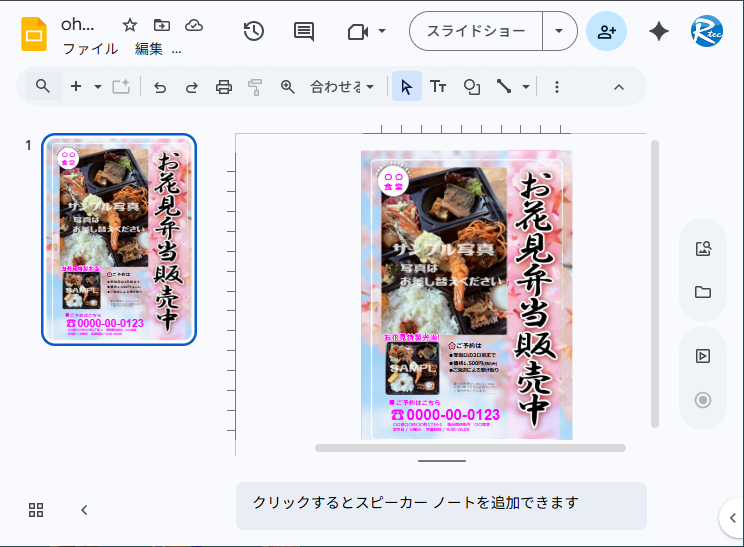The width and height of the screenshot is (744, 547).
Task: Open the ファイル menu
Action: pyautogui.click(x=90, y=49)
